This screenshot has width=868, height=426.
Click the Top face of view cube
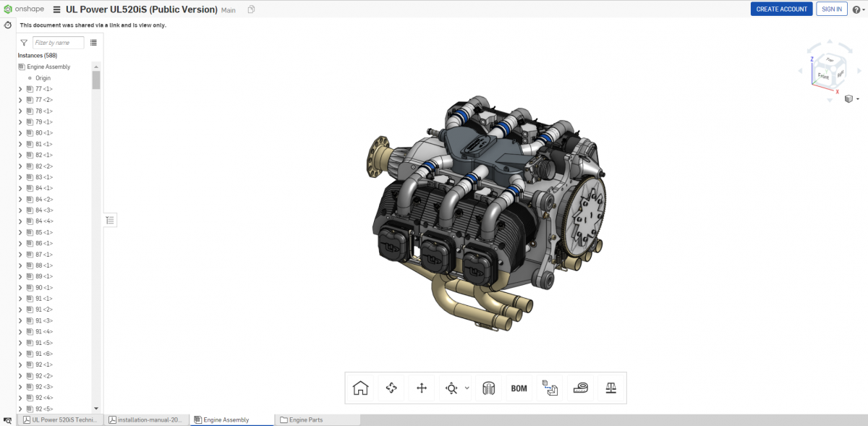[830, 60]
